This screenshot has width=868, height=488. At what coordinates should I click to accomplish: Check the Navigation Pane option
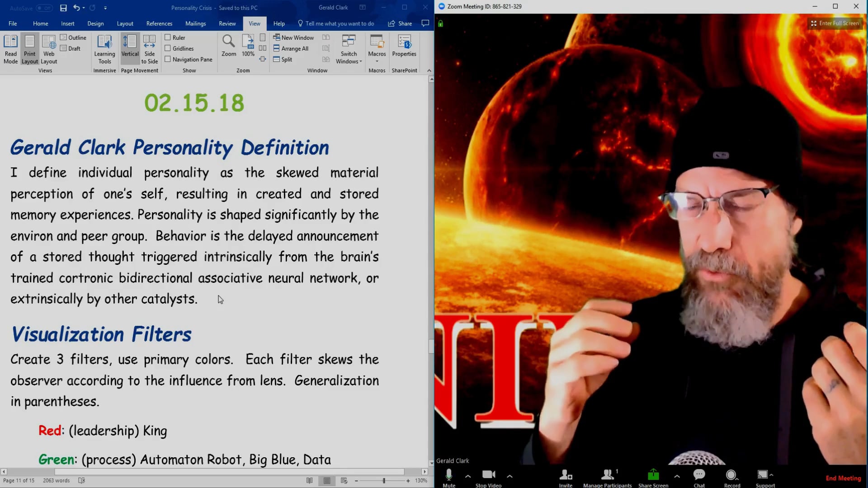pyautogui.click(x=168, y=59)
